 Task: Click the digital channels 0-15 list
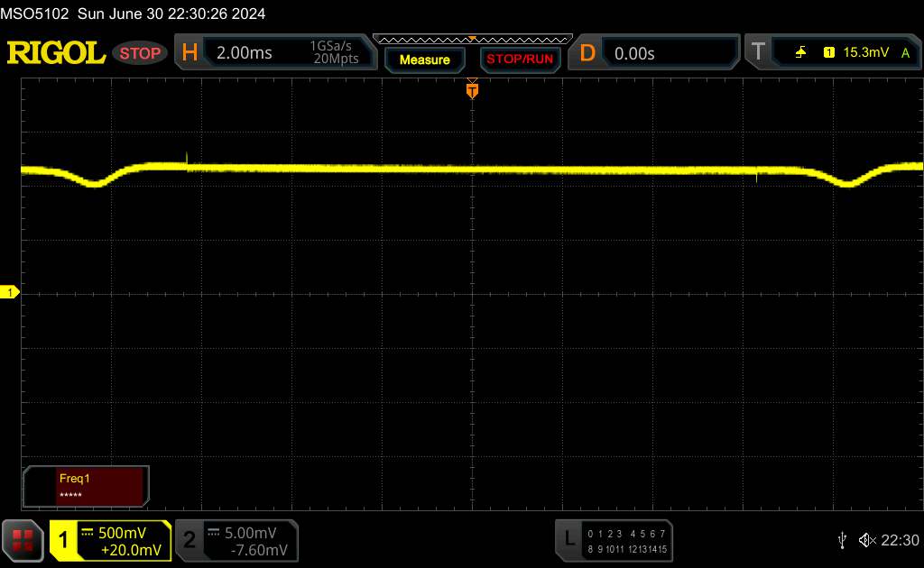tap(627, 542)
